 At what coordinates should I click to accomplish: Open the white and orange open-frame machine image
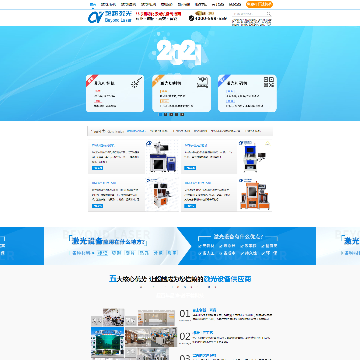click(162, 194)
